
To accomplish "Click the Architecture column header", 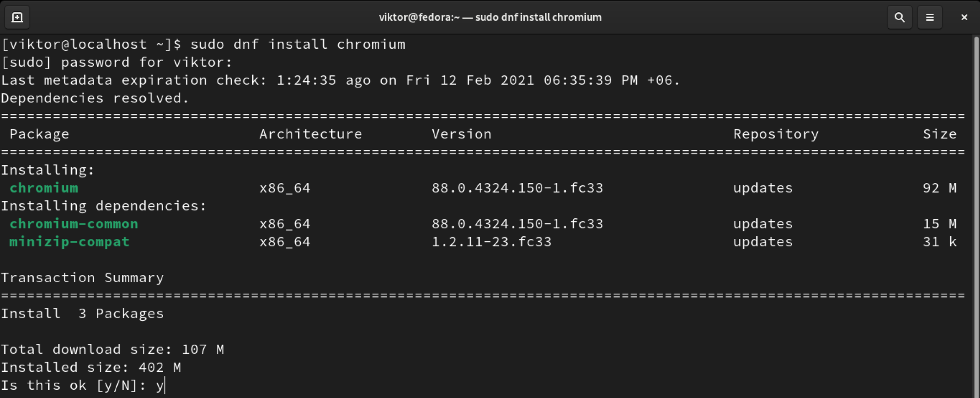I will click(x=311, y=134).
